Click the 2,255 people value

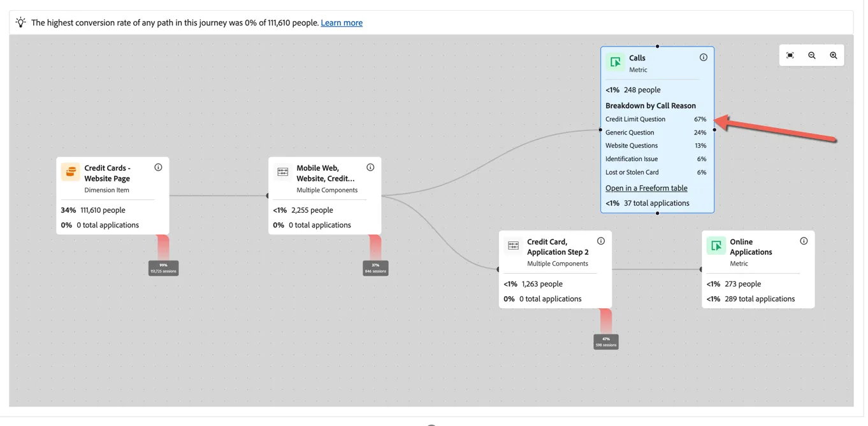(x=312, y=210)
